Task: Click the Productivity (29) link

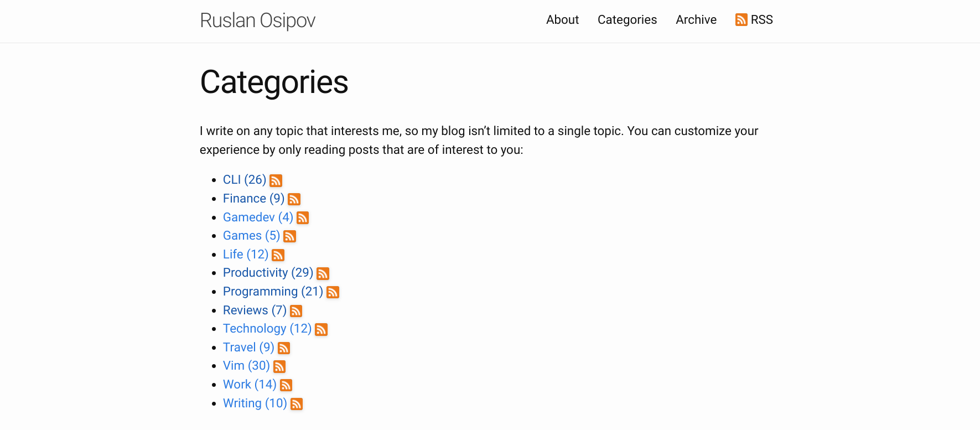Action: coord(268,272)
